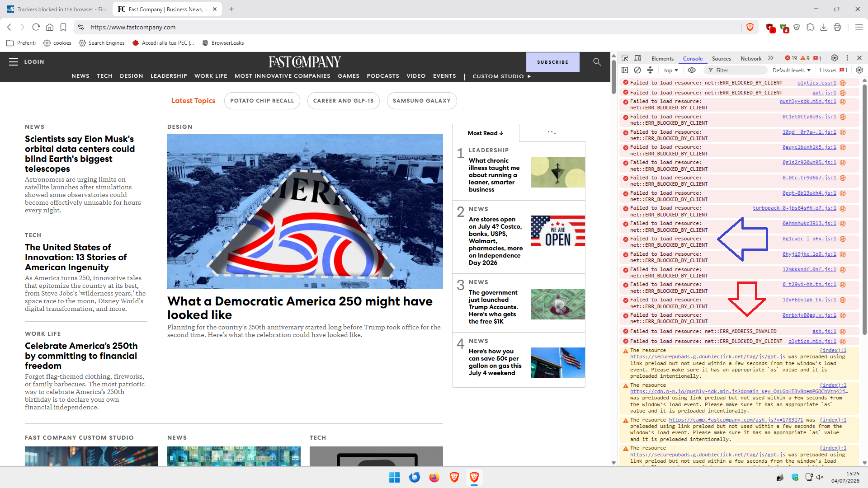Open the LEADERSHIP section in site navigation
868x488 pixels.
tap(169, 76)
